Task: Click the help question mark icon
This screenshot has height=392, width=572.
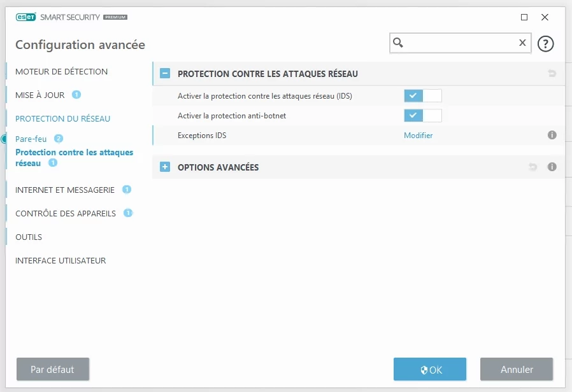Action: pos(545,44)
